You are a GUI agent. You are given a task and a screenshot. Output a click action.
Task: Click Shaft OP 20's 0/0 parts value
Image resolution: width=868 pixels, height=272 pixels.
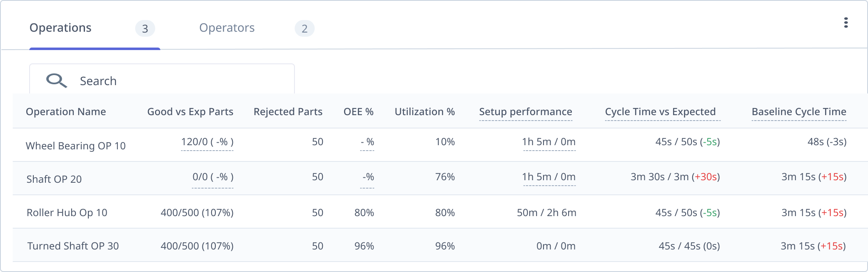tap(213, 177)
